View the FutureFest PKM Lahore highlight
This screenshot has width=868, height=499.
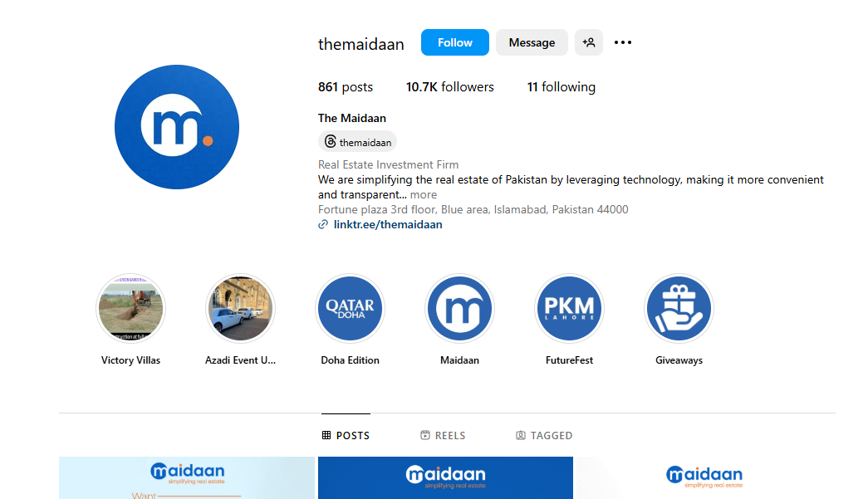coord(569,309)
